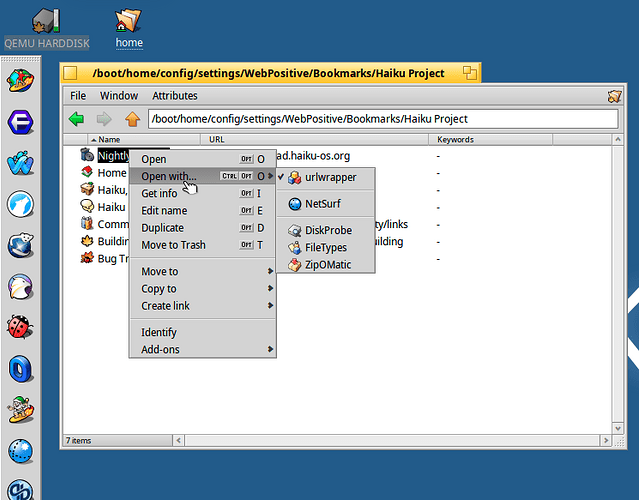Click Tracker folder icon at menu bar right
This screenshot has width=639, height=500.
click(614, 96)
